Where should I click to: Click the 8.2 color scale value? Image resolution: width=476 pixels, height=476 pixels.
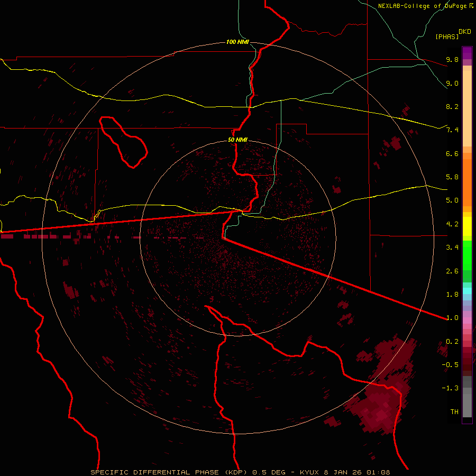(452, 106)
